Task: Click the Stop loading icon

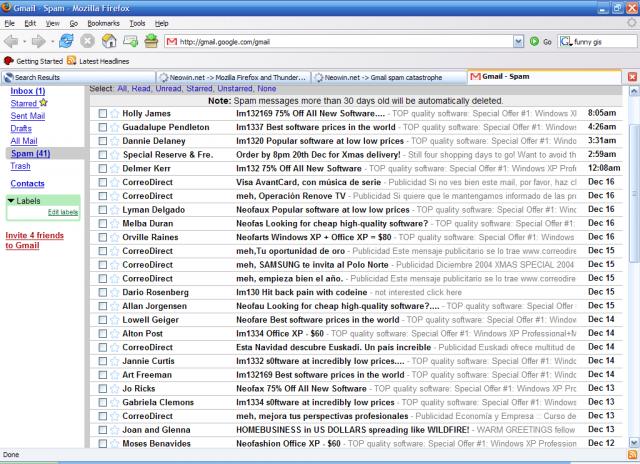Action: (x=87, y=41)
